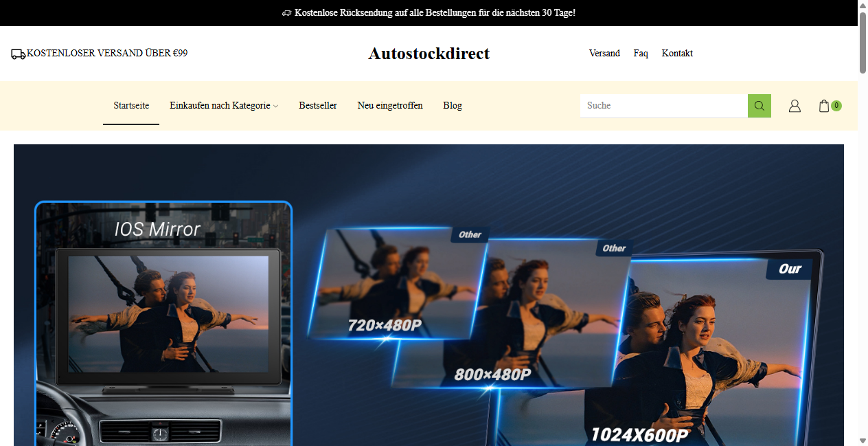Click the Suche search input field
Screen dimensions: 868x446
(x=664, y=106)
